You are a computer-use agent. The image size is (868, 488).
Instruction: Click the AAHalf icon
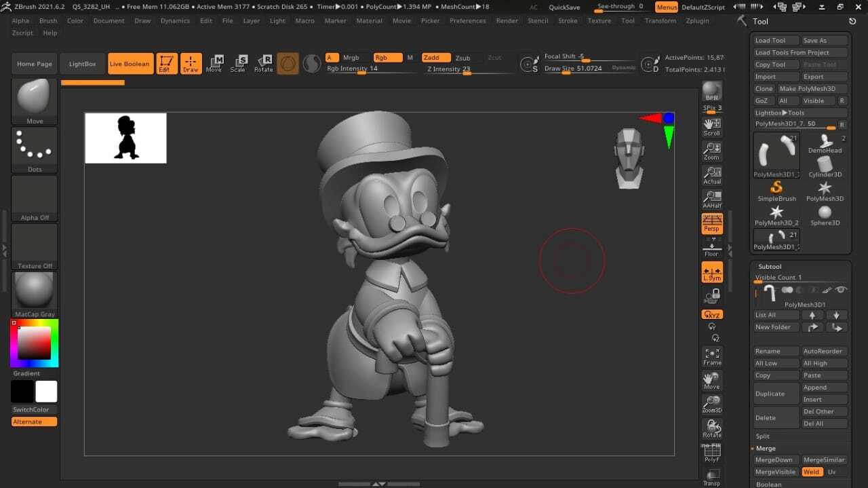point(712,200)
